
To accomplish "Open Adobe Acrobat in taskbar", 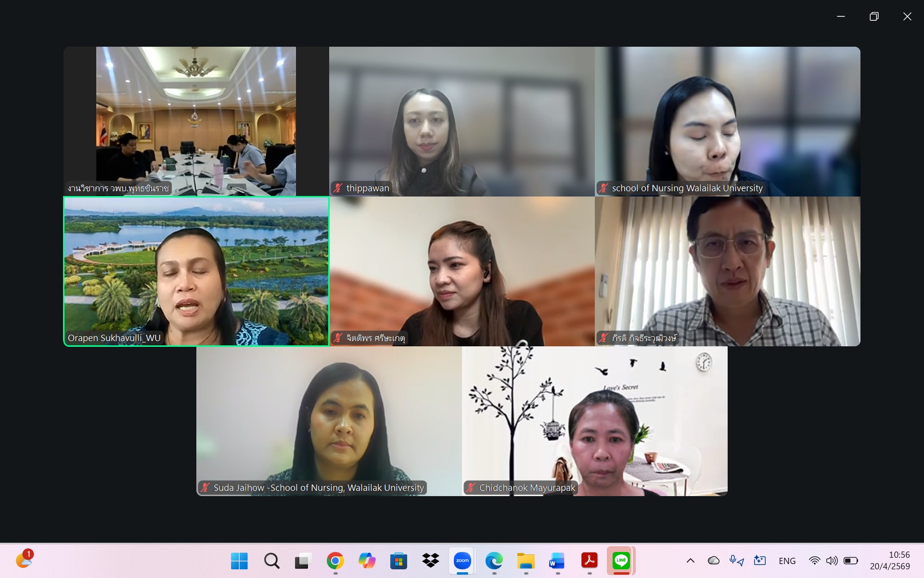I will pos(589,561).
